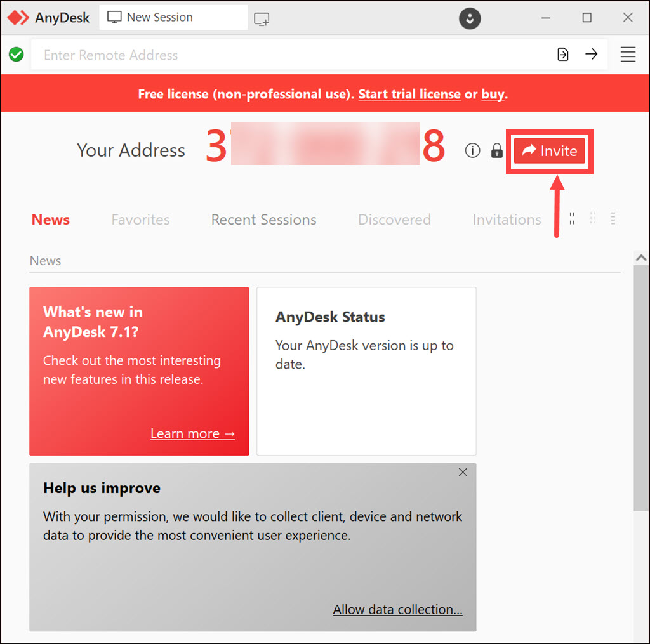The width and height of the screenshot is (650, 644).
Task: Click Allow data collection link
Action: 397,610
